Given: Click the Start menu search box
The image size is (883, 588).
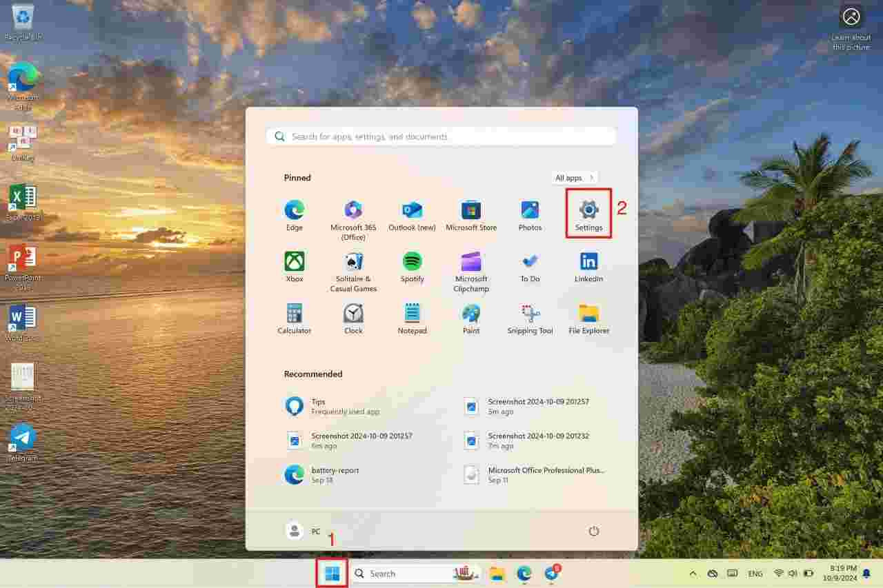Looking at the screenshot, I should (x=441, y=136).
